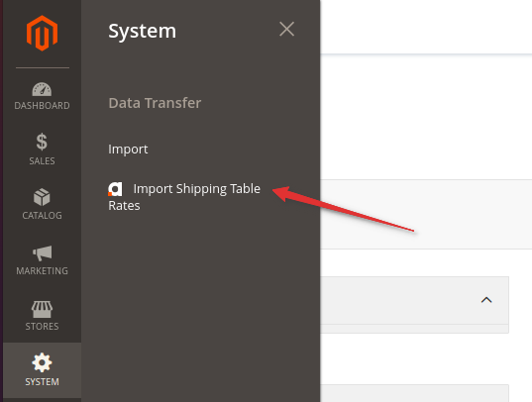Close the System menu panel
The image size is (532, 402).
coord(286,29)
